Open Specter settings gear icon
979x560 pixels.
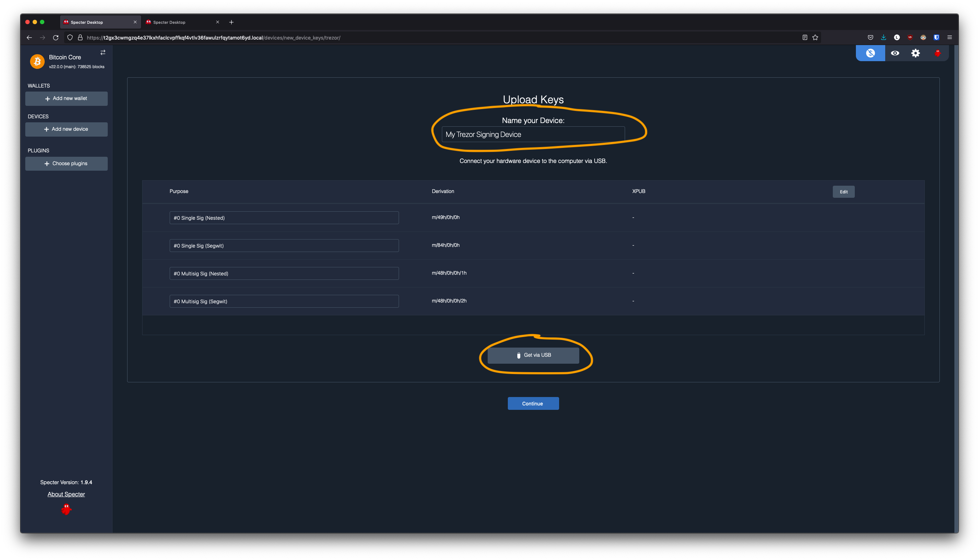pyautogui.click(x=916, y=53)
